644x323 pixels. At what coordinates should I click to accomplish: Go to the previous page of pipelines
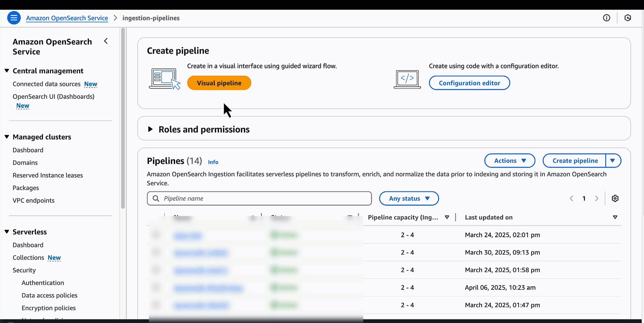[x=572, y=198]
